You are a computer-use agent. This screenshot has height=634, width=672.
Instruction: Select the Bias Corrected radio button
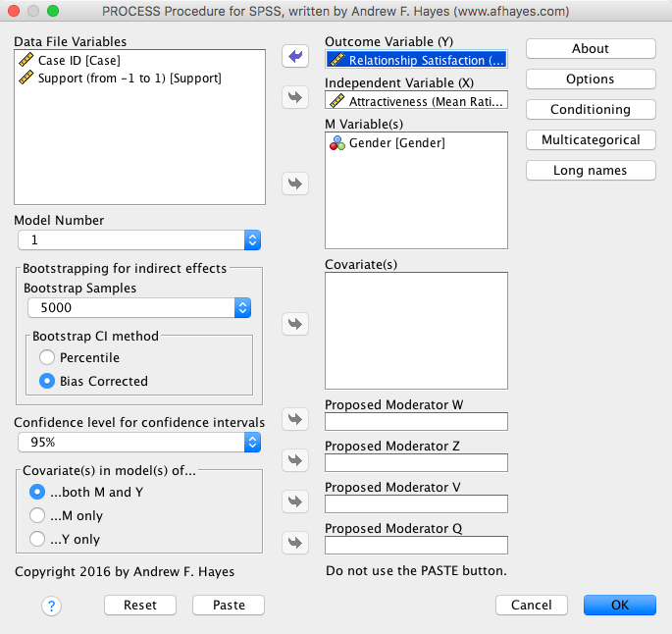pos(47,381)
